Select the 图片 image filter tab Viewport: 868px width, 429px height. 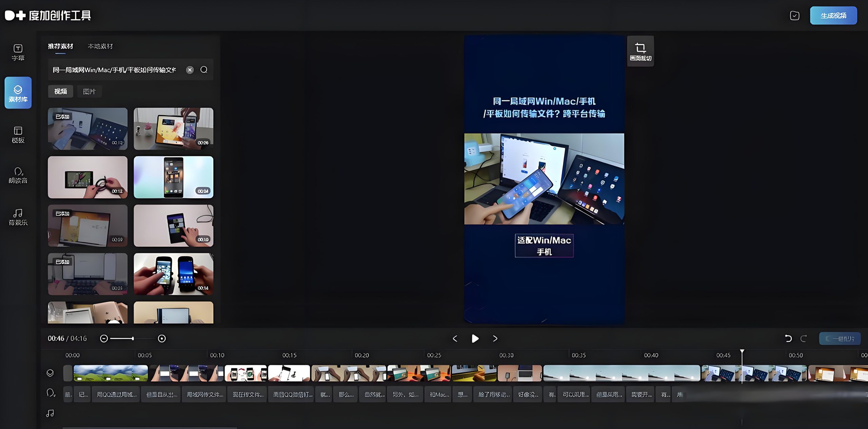click(x=90, y=91)
